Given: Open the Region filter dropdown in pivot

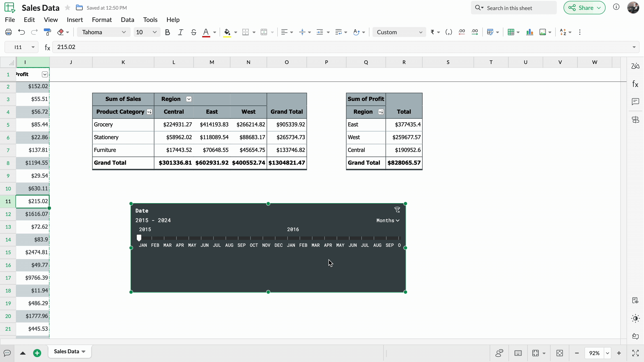Looking at the screenshot, I should point(189,99).
